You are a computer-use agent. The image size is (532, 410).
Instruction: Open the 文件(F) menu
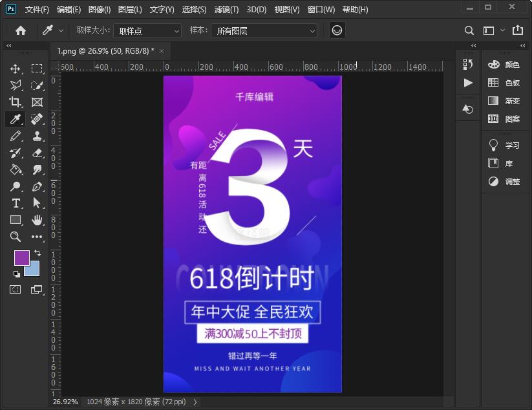[37, 10]
